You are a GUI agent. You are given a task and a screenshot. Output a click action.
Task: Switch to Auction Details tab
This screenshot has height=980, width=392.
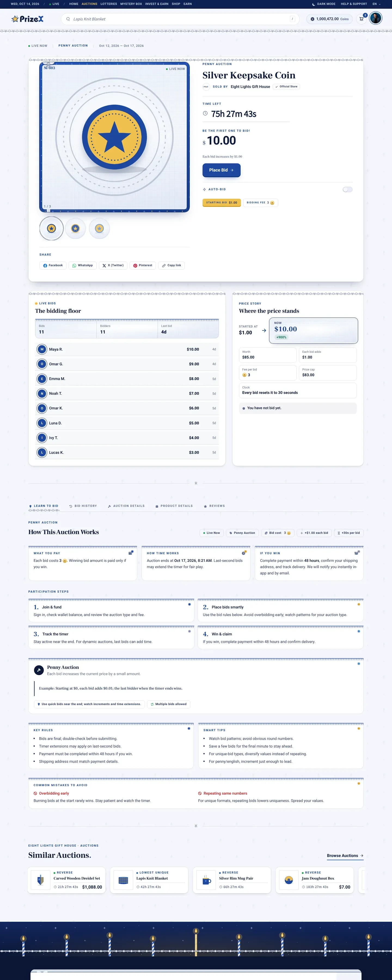(x=126, y=506)
